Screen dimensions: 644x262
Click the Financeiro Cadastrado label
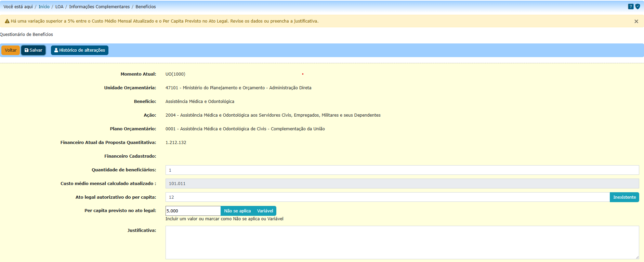pyautogui.click(x=130, y=156)
